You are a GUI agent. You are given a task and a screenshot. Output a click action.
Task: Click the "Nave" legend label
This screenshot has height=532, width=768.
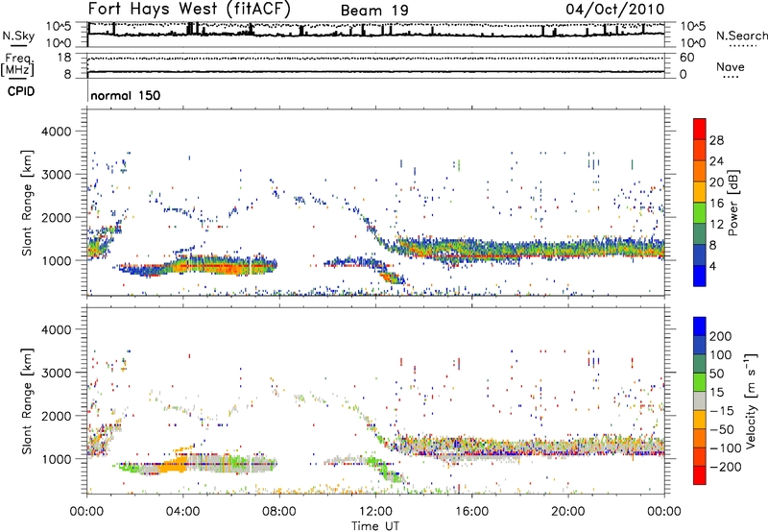click(x=731, y=67)
